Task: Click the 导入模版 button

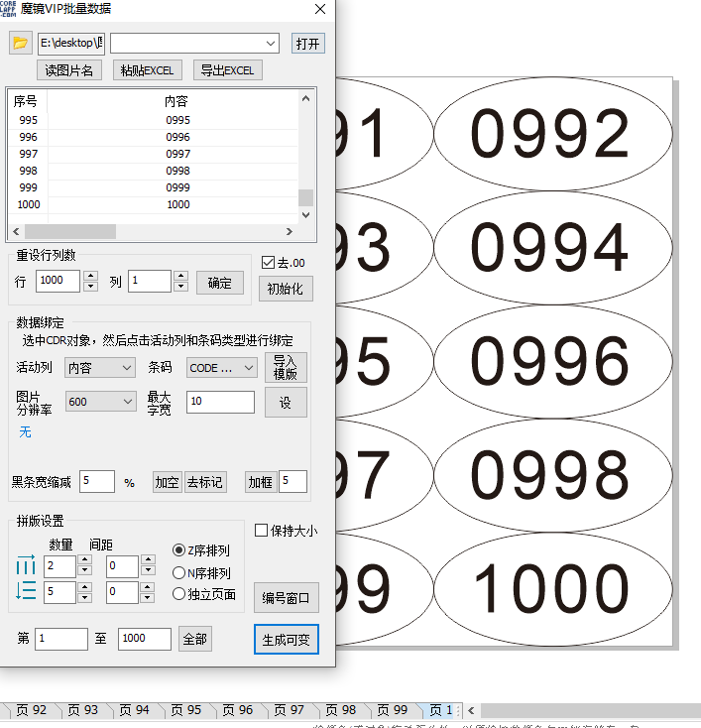Action: (286, 368)
